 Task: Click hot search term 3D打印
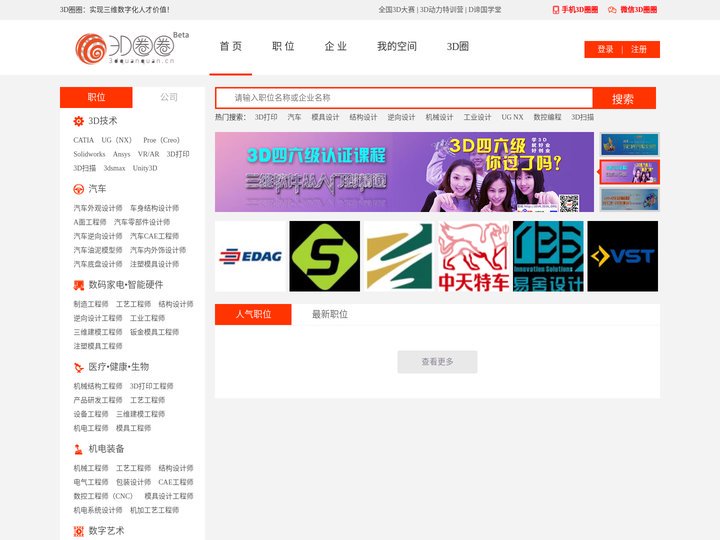(266, 117)
